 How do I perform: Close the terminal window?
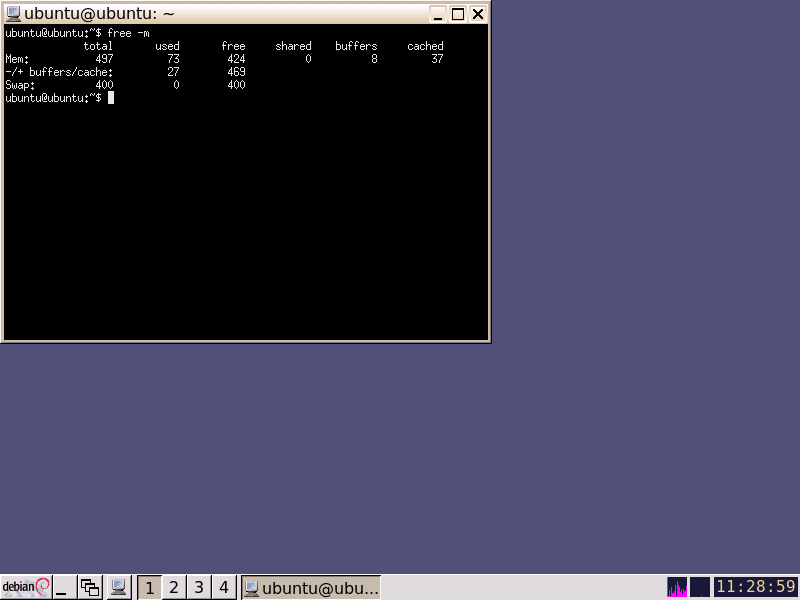pyautogui.click(x=478, y=14)
